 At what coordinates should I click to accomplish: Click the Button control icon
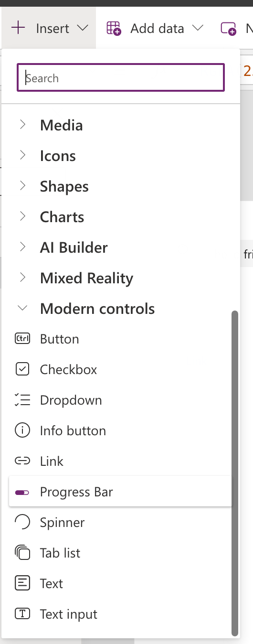pos(22,339)
